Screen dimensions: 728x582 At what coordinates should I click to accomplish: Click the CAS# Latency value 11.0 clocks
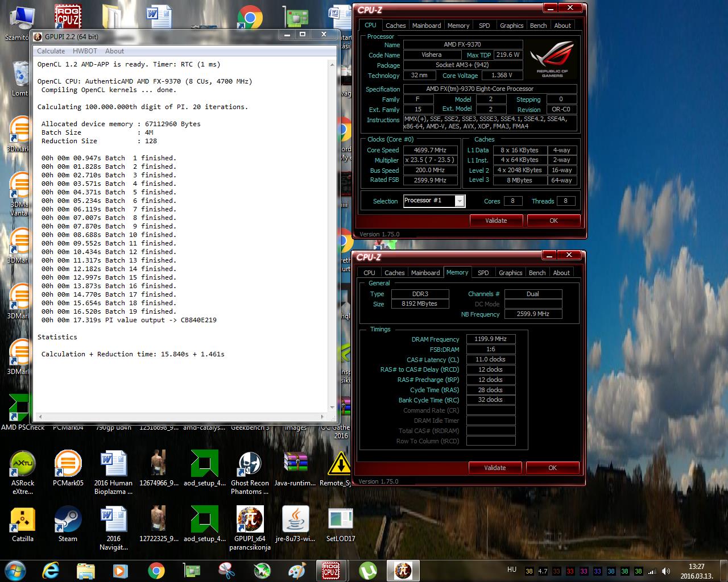491,359
